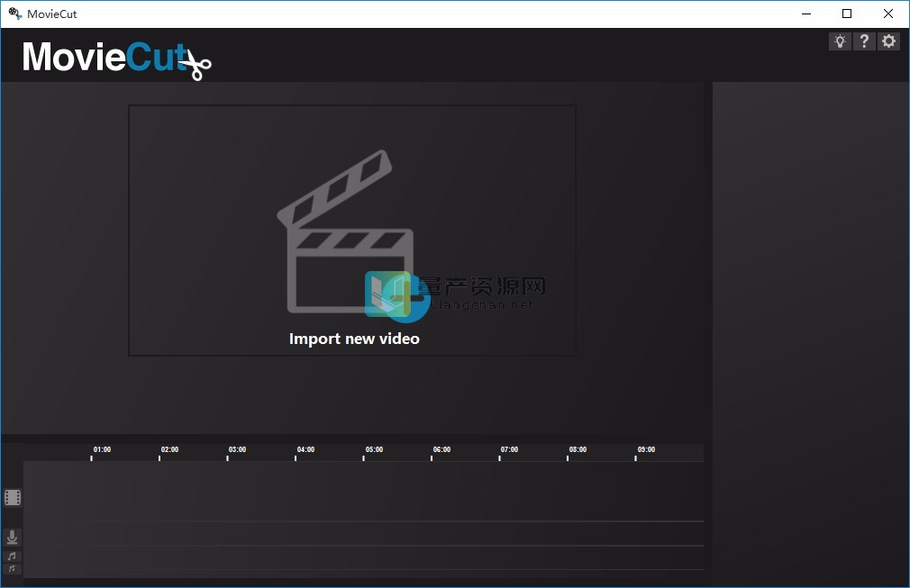
Task: Click the MovieCut title bar app icon
Action: point(14,14)
